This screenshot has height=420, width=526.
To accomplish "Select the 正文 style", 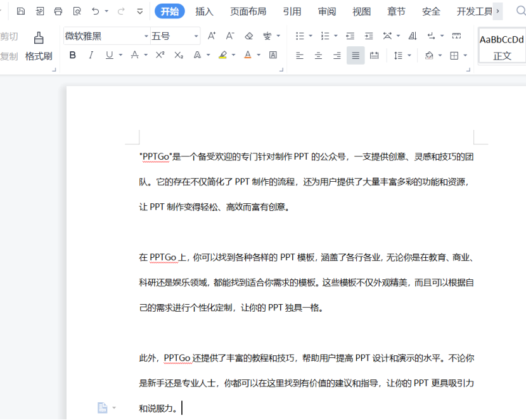I will click(x=502, y=46).
